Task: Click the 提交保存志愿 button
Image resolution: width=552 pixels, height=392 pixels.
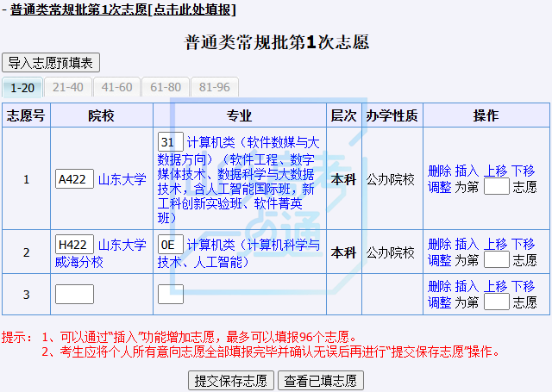Action: point(231,381)
